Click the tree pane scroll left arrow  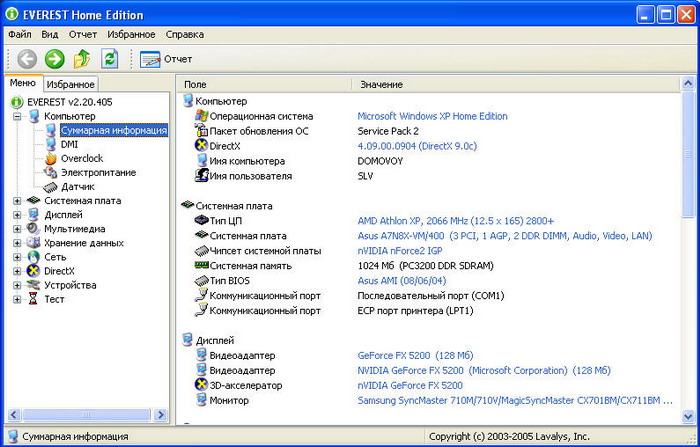click(14, 415)
